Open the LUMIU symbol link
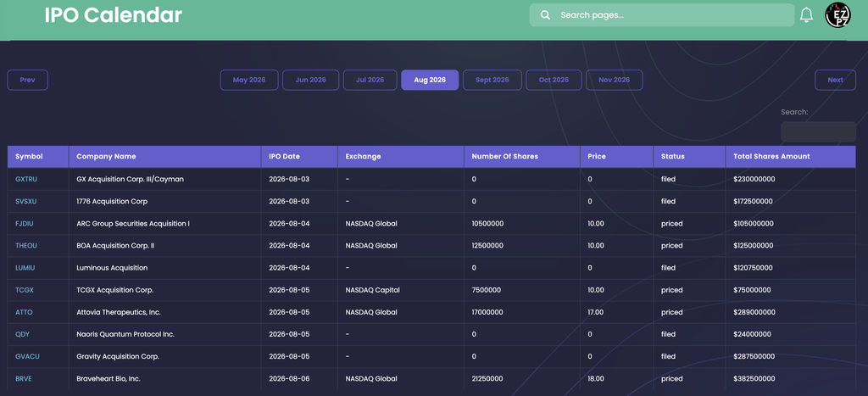The image size is (868, 396). (x=25, y=268)
